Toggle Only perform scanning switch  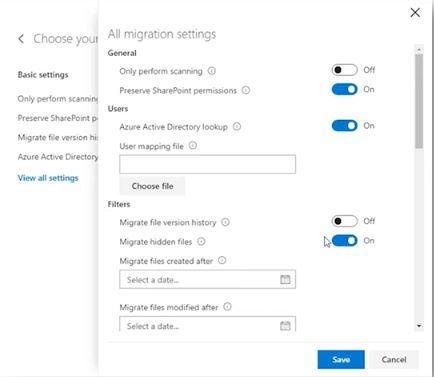344,70
